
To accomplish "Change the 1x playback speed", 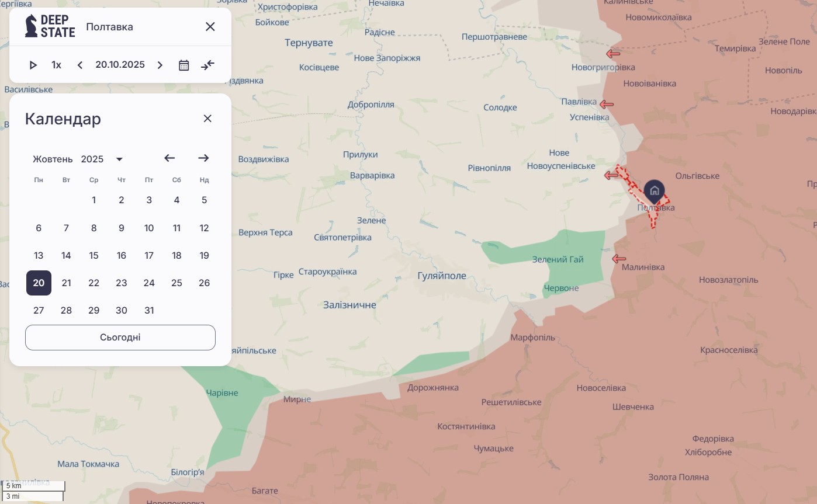I will point(56,65).
